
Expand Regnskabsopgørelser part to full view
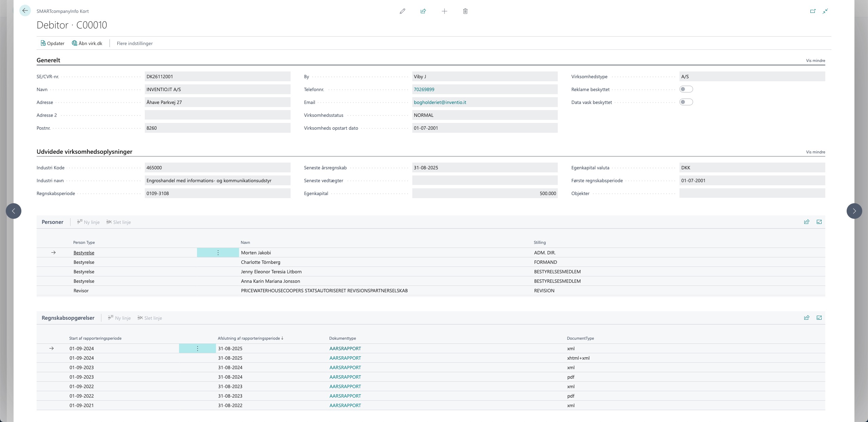(819, 318)
